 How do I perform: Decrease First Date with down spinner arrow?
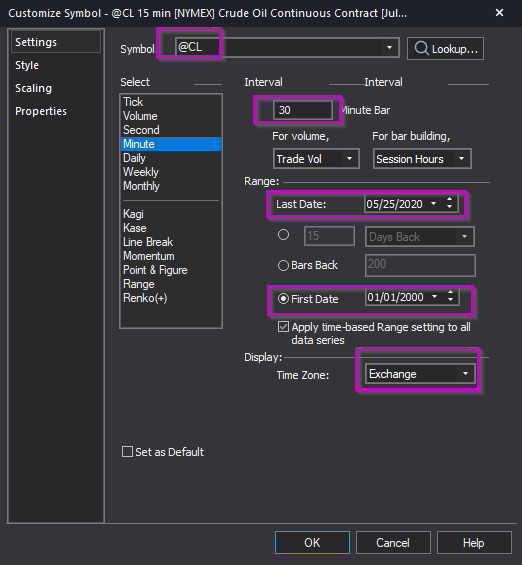tap(450, 299)
